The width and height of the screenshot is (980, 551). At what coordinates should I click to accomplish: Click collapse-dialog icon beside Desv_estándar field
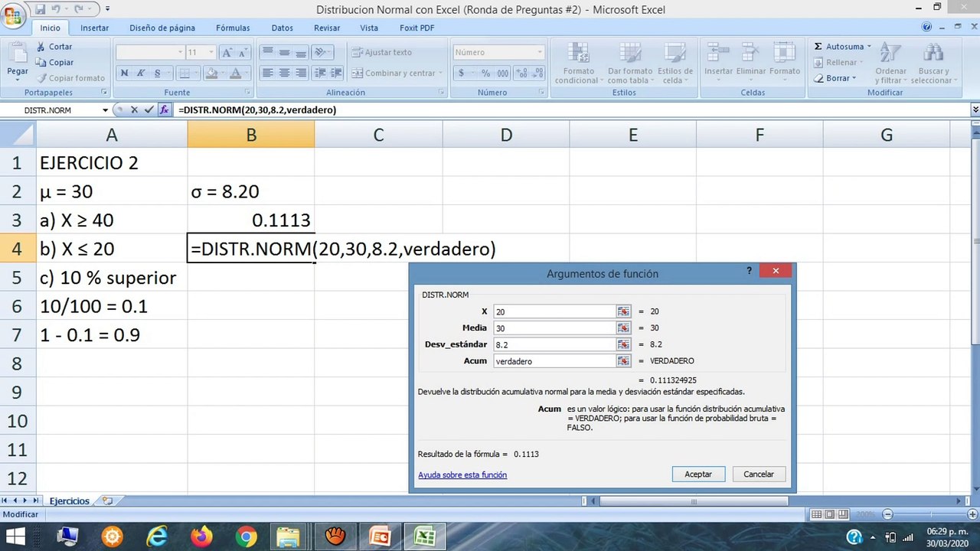624,344
